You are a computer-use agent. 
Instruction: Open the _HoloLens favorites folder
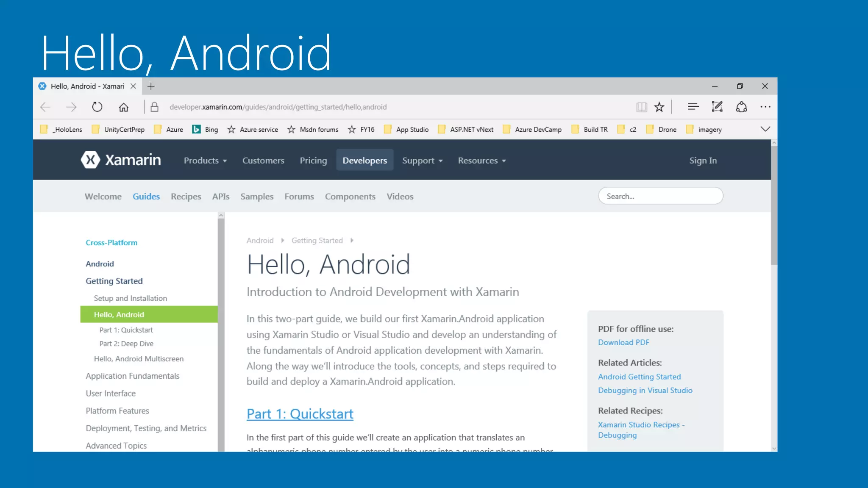click(61, 130)
